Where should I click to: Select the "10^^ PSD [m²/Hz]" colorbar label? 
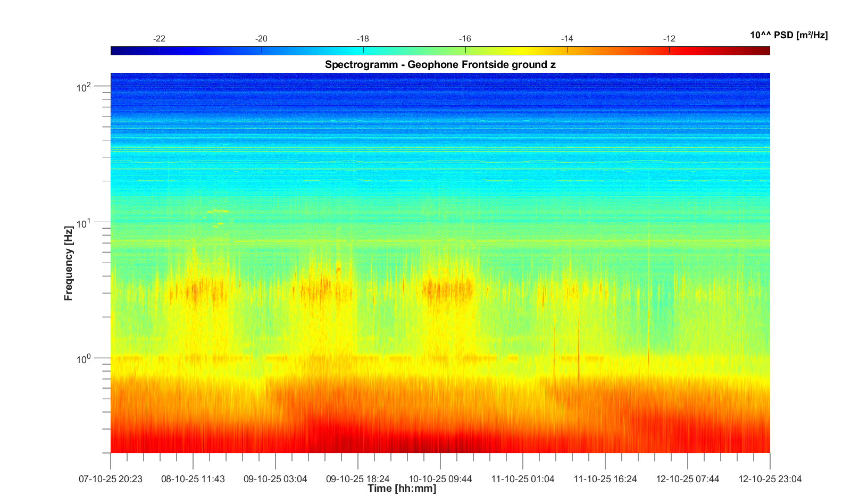tap(788, 36)
